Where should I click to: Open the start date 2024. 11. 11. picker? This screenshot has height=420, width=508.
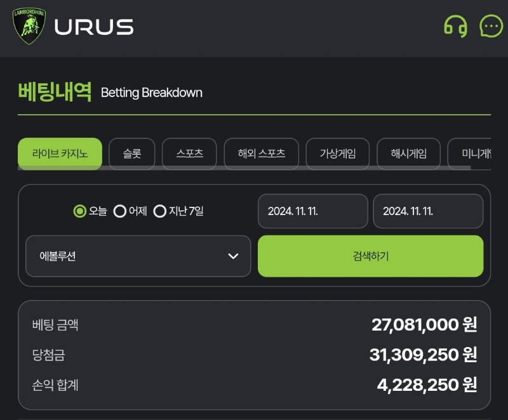click(313, 211)
